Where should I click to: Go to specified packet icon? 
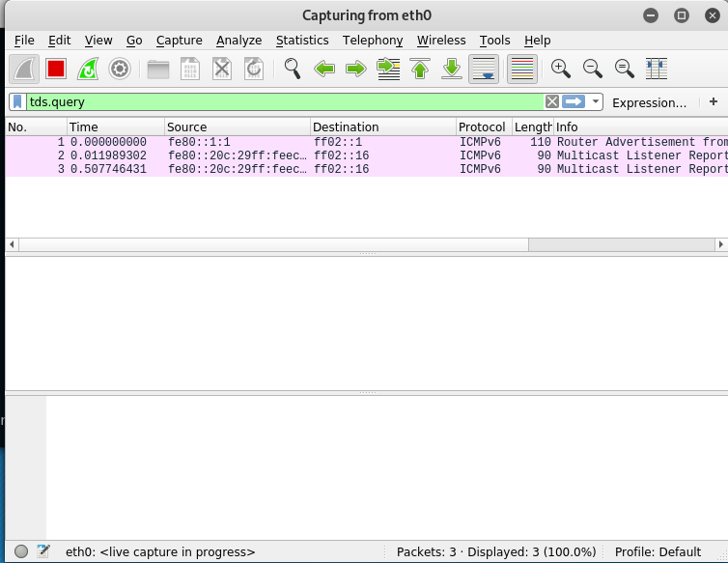click(x=388, y=70)
